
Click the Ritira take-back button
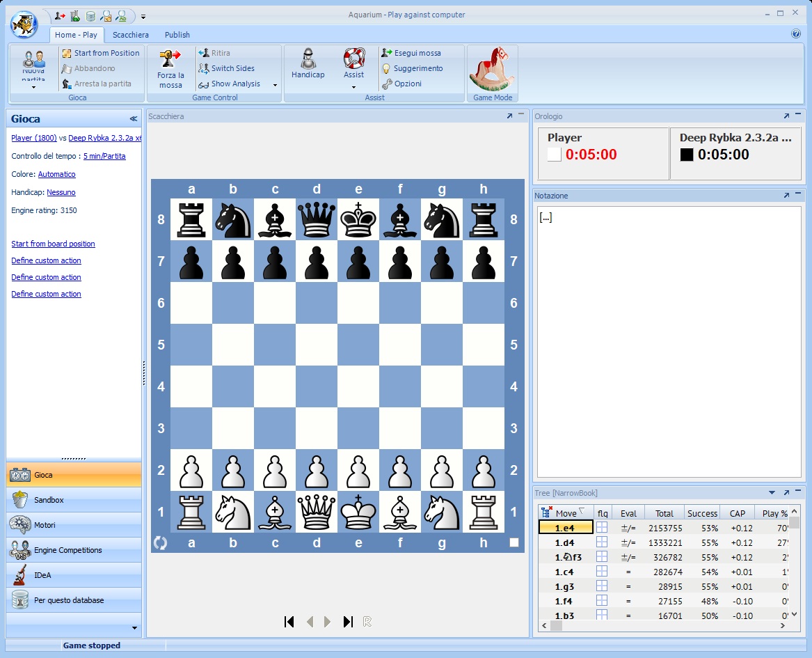click(214, 53)
